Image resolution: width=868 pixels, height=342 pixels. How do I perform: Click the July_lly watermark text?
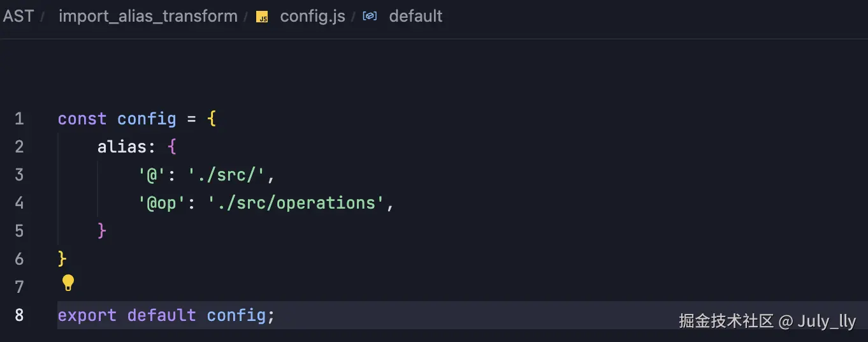[827, 320]
